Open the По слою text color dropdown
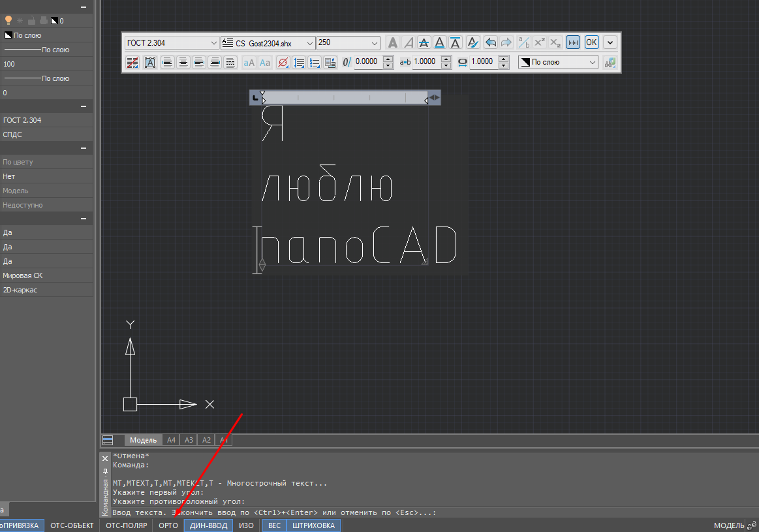This screenshot has width=759, height=532. [x=558, y=62]
